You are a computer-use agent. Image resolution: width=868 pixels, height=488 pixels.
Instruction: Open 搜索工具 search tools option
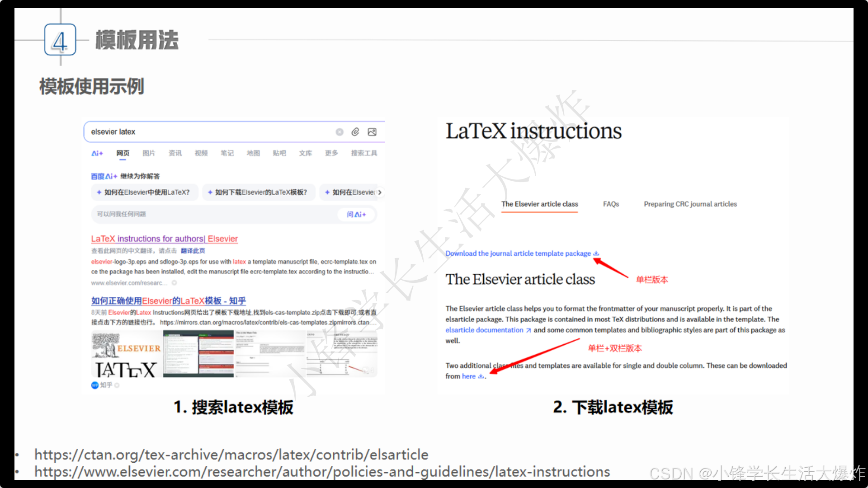364,153
